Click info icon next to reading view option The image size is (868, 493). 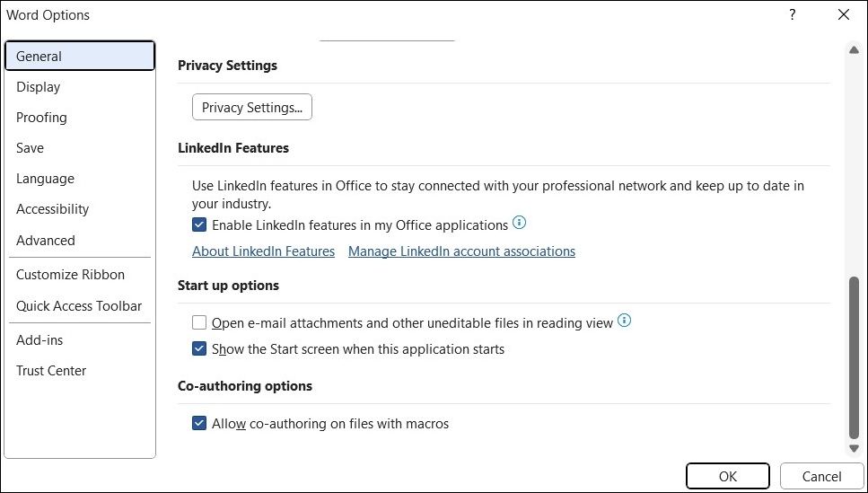[x=625, y=321]
